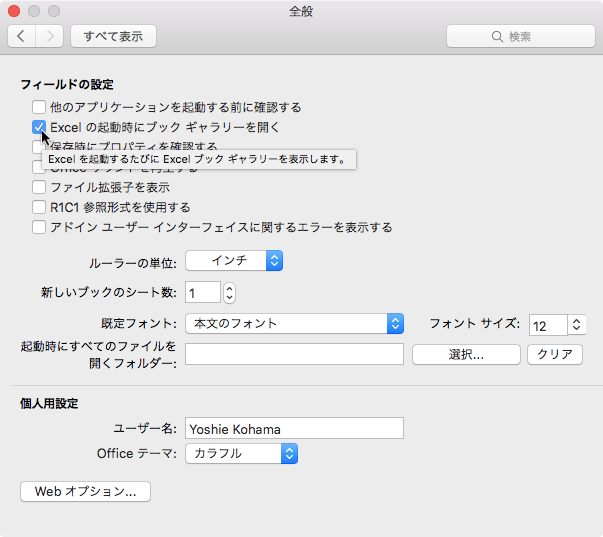Open the Office テーマ カラフル dropdown
The height and width of the screenshot is (537, 603).
pyautogui.click(x=242, y=454)
